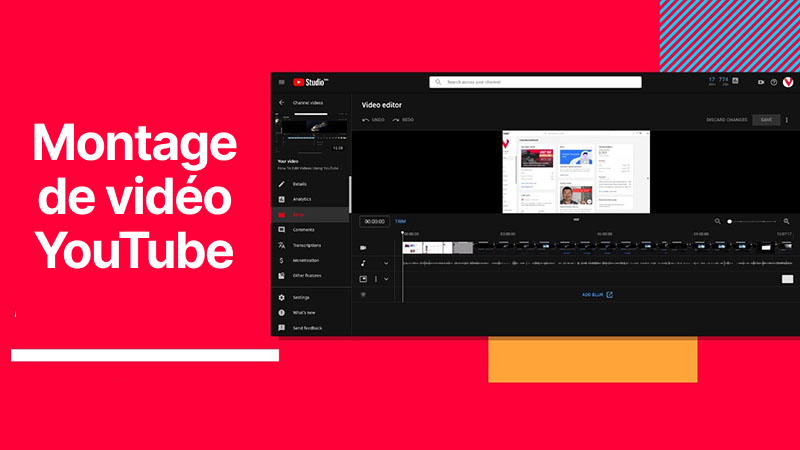Viewport: 800px width, 450px height.
Task: Click the Add Blur link
Action: coord(597,295)
